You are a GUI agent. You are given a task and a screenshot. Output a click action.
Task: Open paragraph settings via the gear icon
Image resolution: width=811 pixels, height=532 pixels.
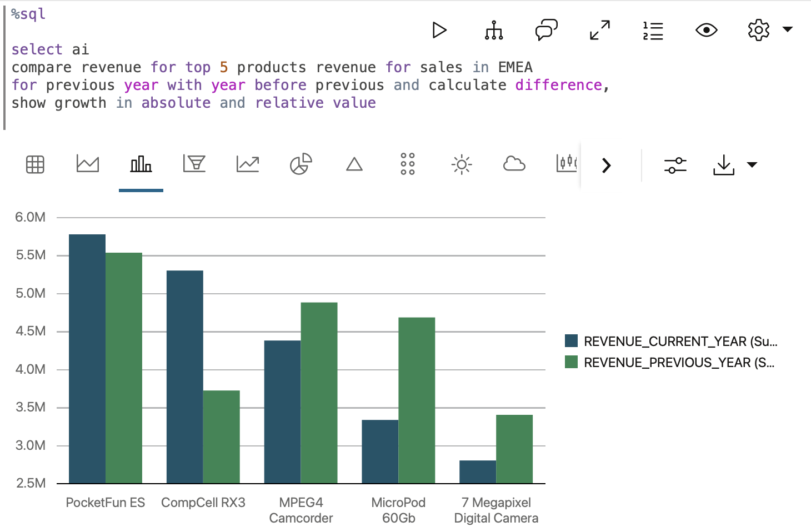click(759, 30)
